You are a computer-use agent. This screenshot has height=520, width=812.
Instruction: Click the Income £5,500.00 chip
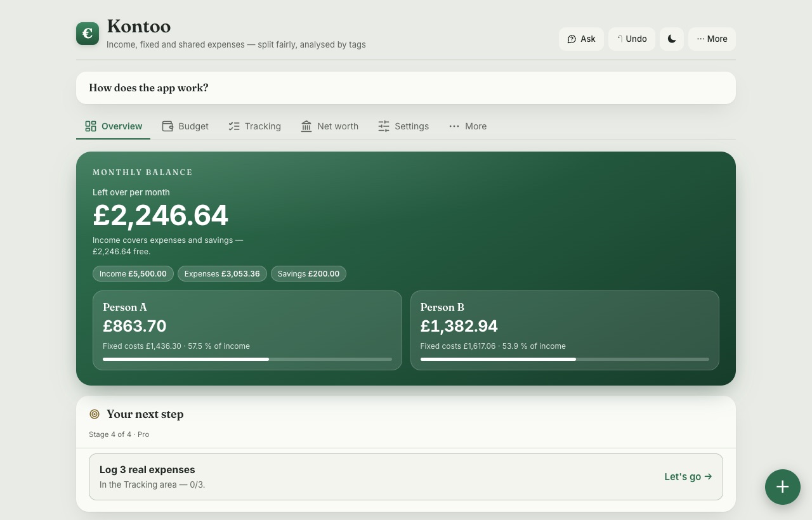coord(133,274)
